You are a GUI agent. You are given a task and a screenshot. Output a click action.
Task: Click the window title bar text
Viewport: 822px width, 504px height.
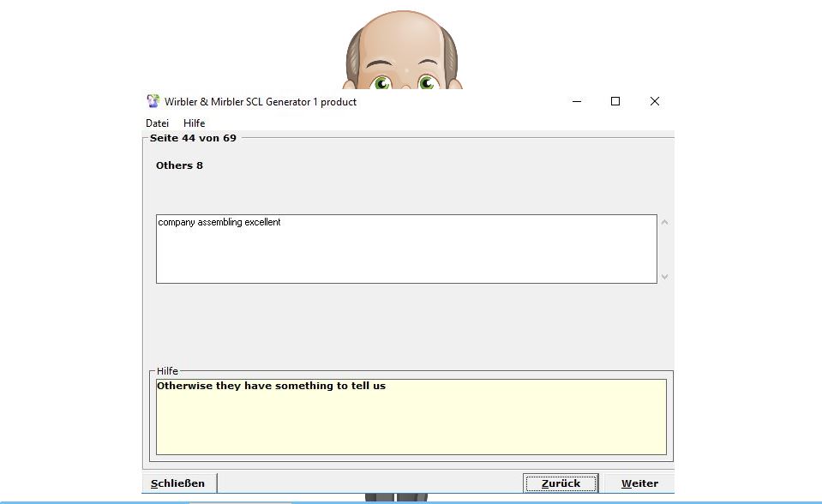(x=261, y=101)
